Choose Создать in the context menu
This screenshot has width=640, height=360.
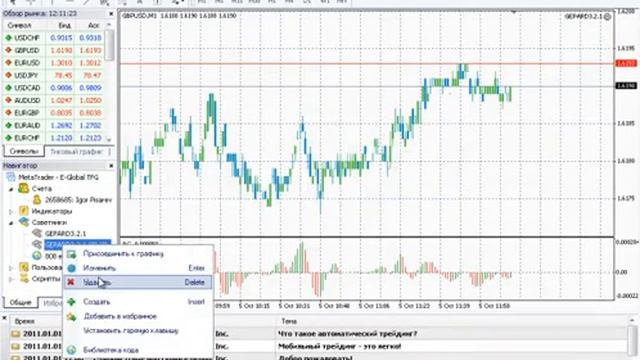tap(138, 302)
